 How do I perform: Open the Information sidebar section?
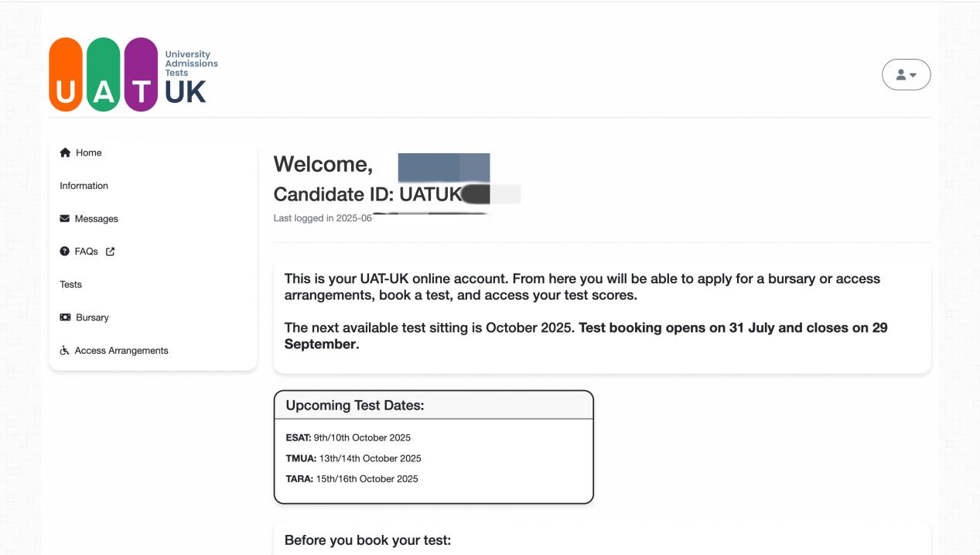[x=84, y=186]
